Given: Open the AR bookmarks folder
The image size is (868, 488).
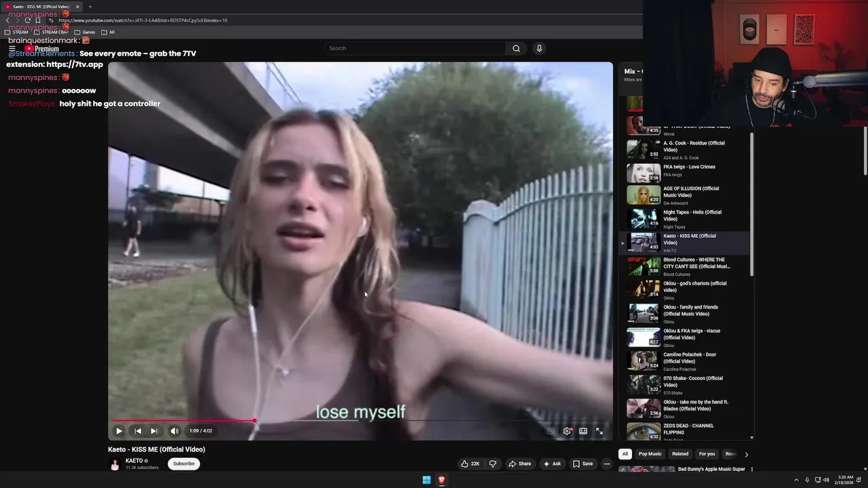Looking at the screenshot, I should pos(108,32).
